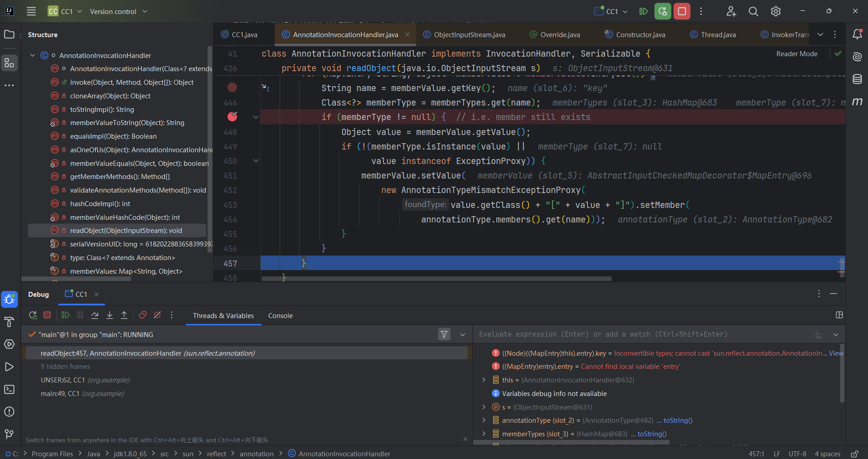Screen dimensions: 868x459
Task: Open the main hamburger menu
Action: (31, 11)
